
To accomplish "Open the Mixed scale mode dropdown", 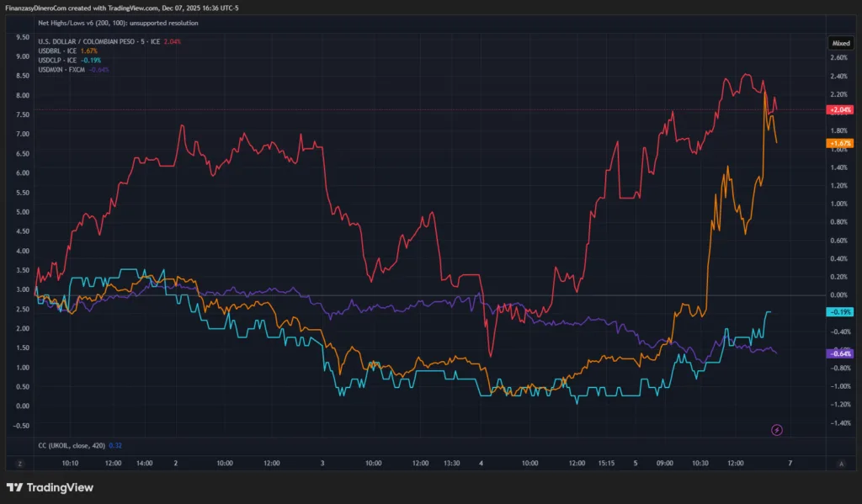I will [841, 42].
